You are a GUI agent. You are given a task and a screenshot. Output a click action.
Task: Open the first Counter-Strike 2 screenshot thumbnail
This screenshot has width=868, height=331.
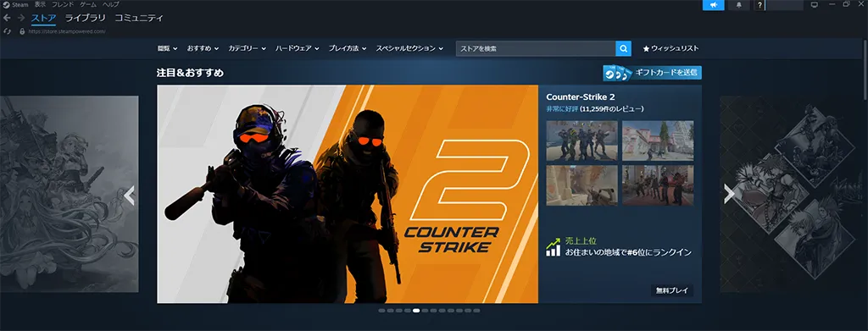click(x=581, y=141)
